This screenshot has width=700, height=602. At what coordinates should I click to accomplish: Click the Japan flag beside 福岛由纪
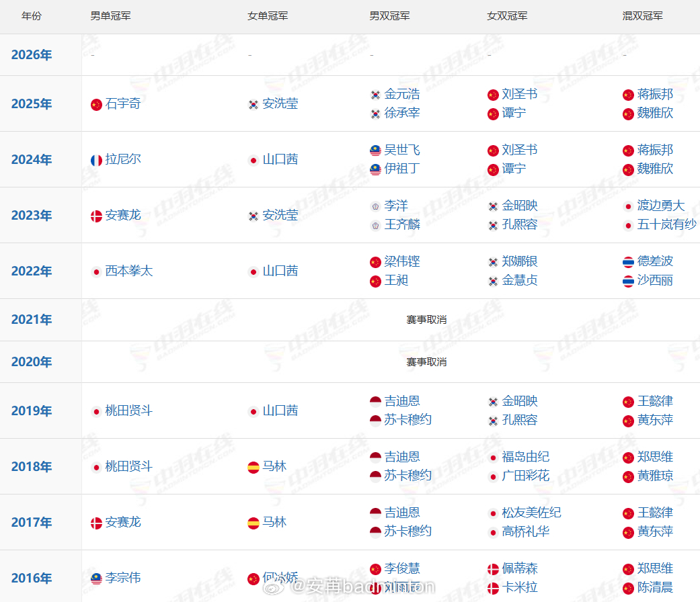pos(493,458)
